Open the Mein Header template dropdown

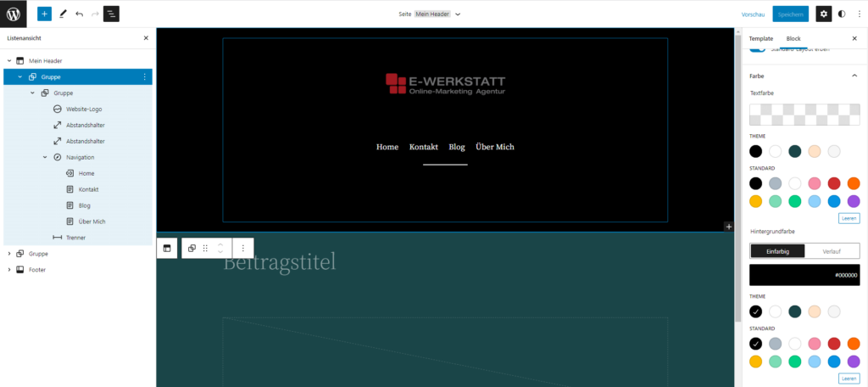click(x=458, y=14)
